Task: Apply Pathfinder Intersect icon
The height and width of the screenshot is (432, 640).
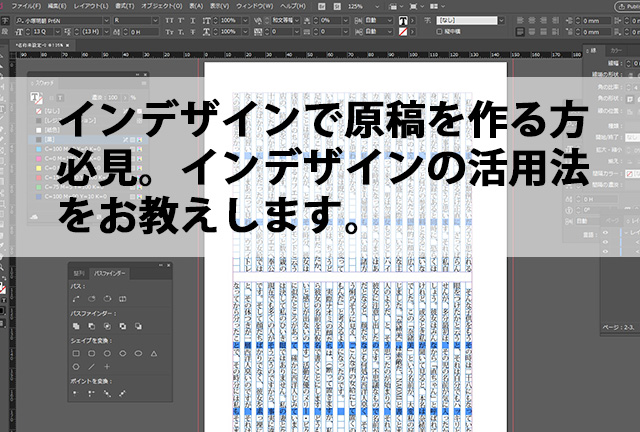Action: click(107, 326)
